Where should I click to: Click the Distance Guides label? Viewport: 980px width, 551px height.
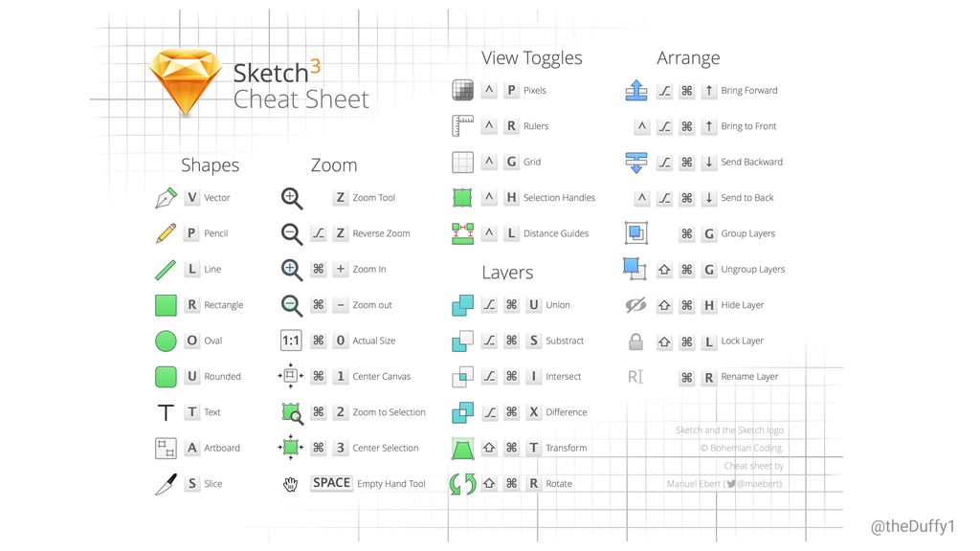click(556, 233)
